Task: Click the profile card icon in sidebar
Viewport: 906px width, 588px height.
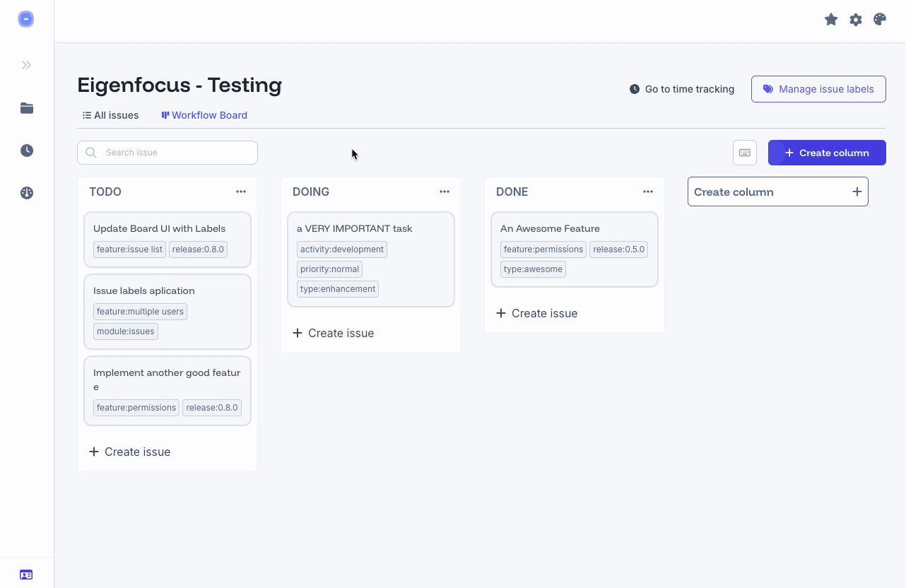Action: tap(26, 575)
